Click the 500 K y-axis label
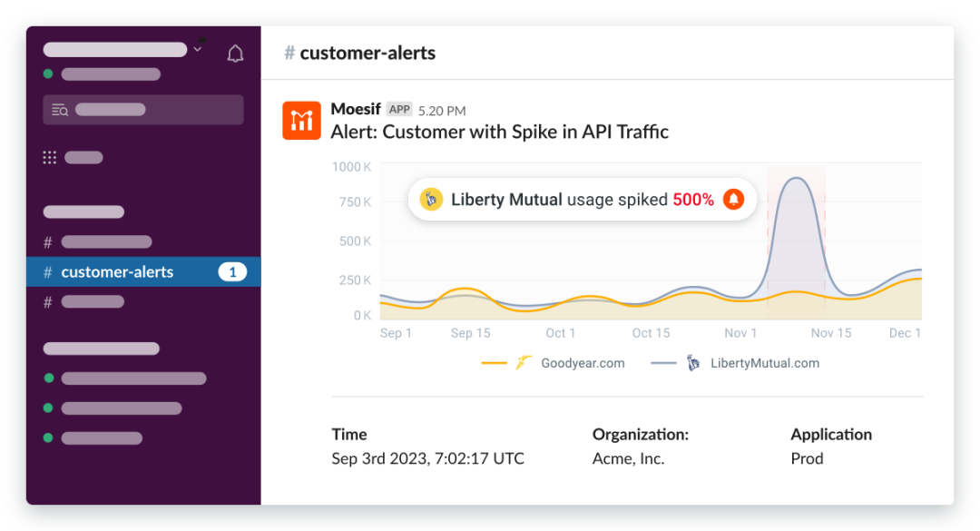 point(355,241)
